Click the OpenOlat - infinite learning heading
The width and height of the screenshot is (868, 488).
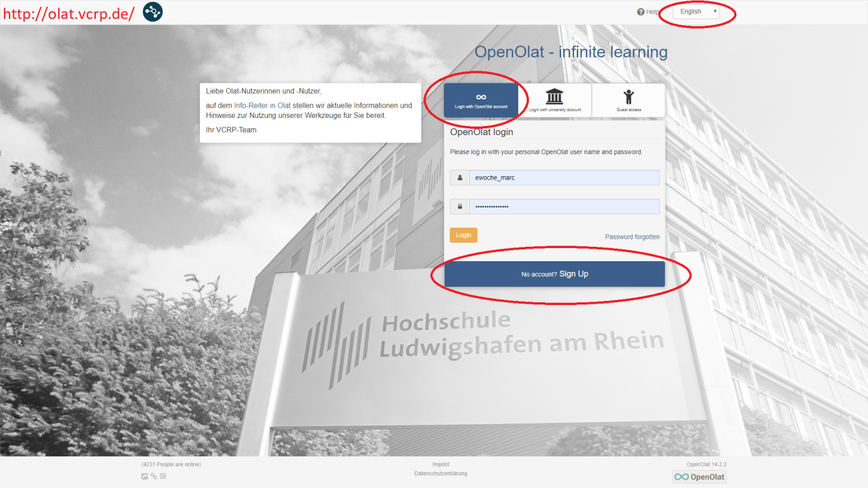tap(571, 52)
